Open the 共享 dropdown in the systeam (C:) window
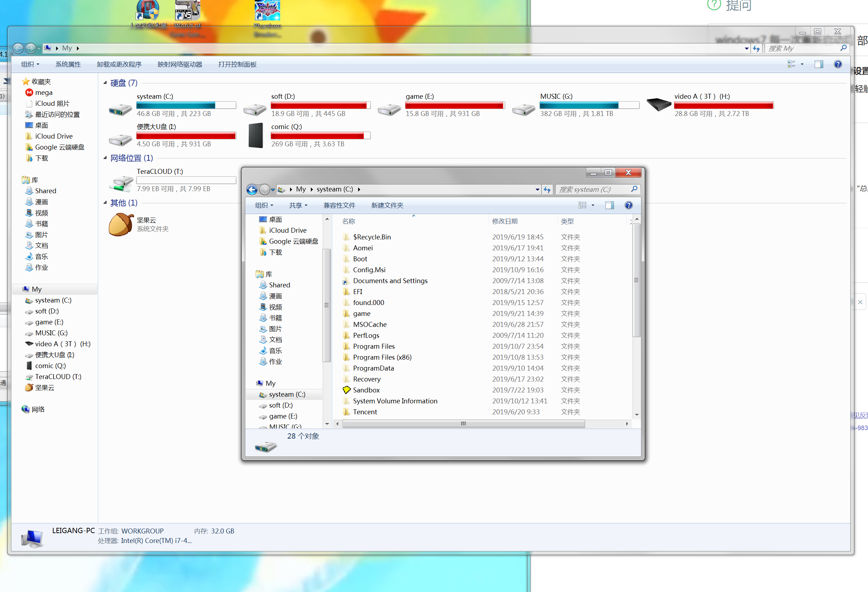Viewport: 868px width, 592px height. 298,205
